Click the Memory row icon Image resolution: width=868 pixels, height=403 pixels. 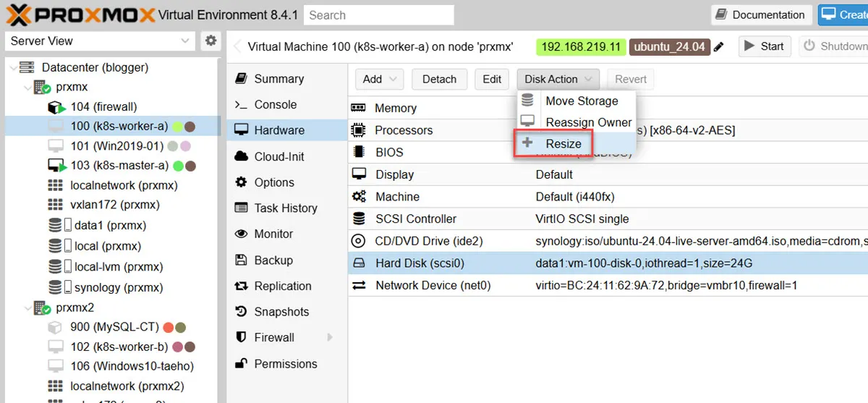pyautogui.click(x=358, y=108)
